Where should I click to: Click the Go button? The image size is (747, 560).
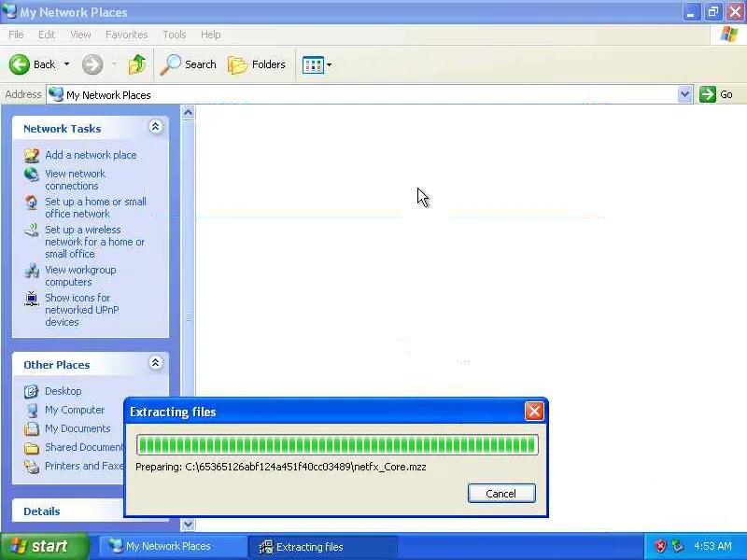pos(716,94)
